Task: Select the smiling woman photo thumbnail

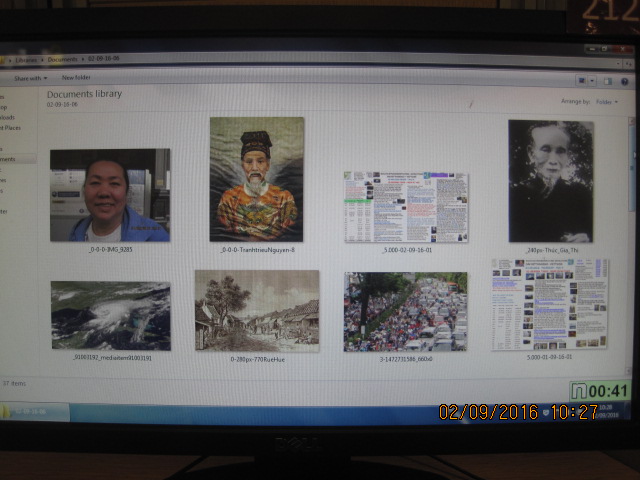Action: [x=110, y=195]
